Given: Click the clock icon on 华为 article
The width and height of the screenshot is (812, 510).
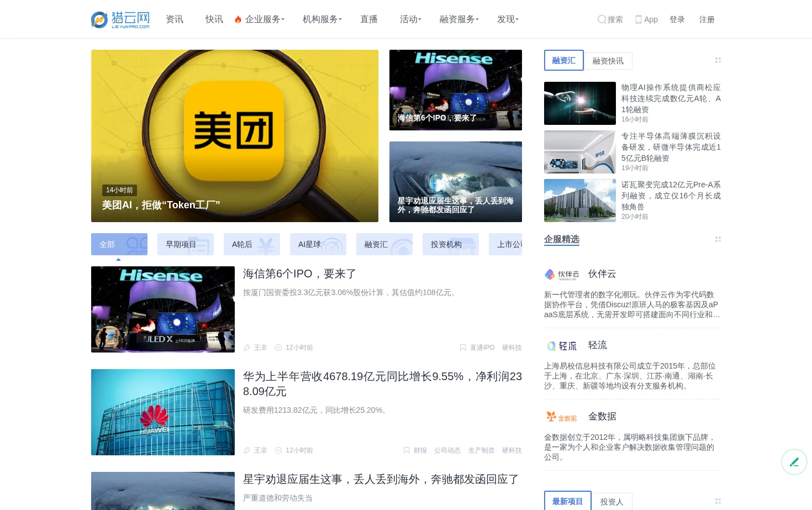Looking at the screenshot, I should 278,450.
